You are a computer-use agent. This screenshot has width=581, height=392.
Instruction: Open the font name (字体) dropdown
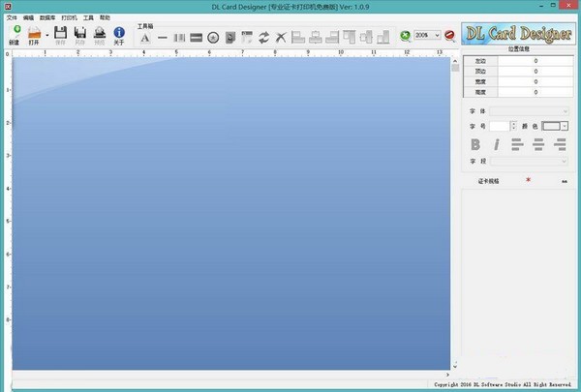pos(529,111)
